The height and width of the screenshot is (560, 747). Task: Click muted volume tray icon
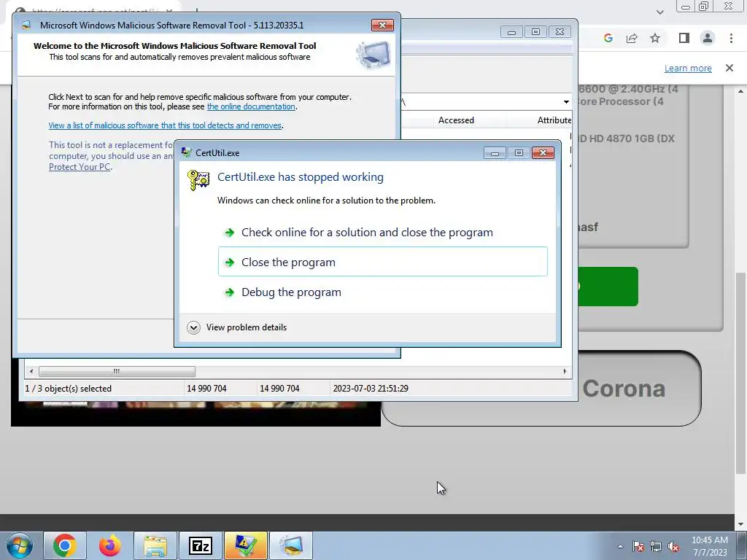click(x=673, y=547)
